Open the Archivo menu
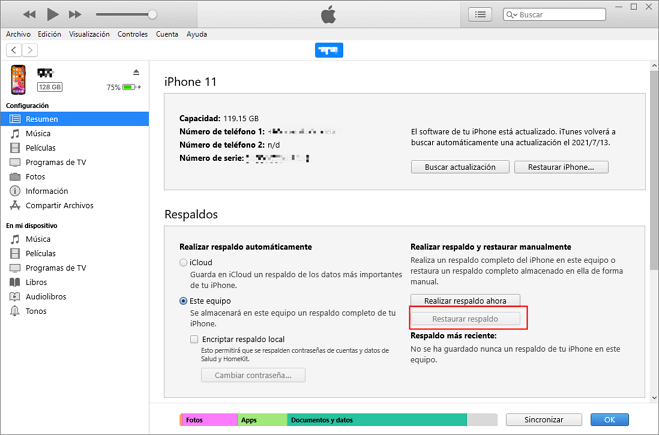This screenshot has width=659, height=435. (x=18, y=34)
